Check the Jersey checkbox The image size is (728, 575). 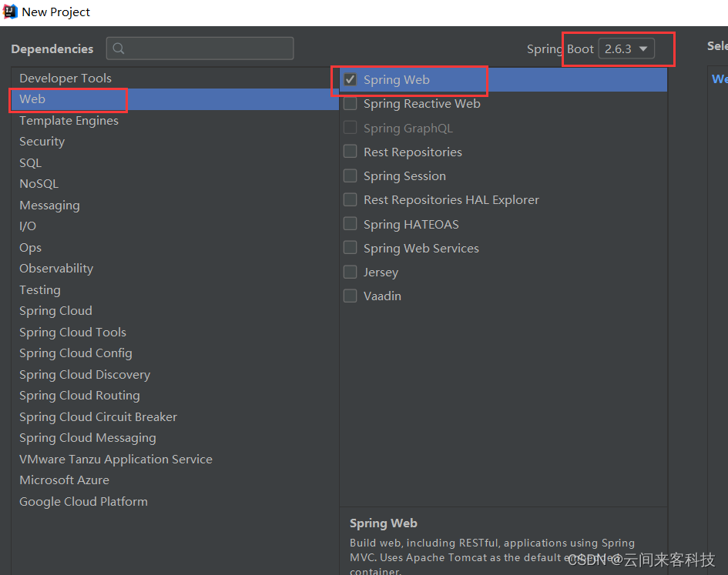point(350,272)
